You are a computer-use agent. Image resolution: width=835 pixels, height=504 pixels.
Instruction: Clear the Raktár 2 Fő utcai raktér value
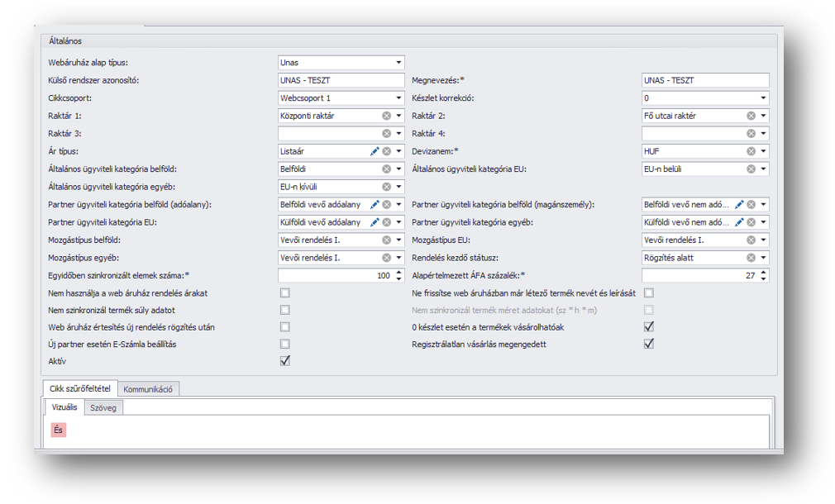751,116
